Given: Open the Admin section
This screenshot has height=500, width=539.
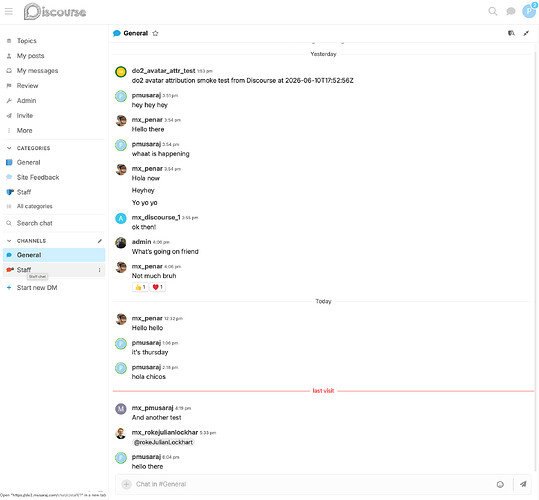Looking at the screenshot, I should 54,101.
